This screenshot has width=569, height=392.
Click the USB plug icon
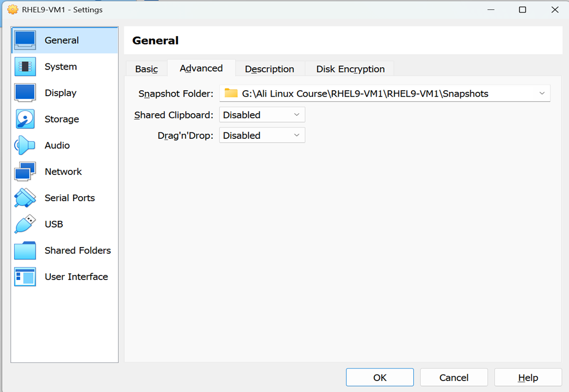25,224
